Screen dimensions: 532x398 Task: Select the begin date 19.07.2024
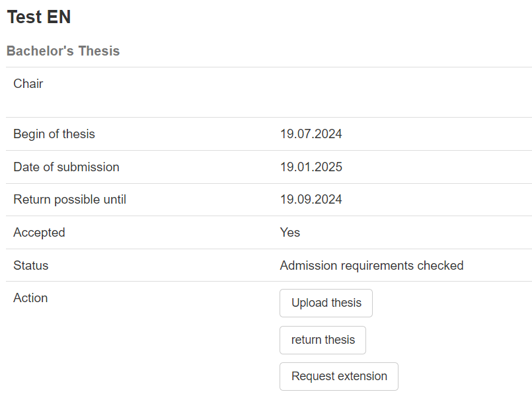click(x=311, y=134)
